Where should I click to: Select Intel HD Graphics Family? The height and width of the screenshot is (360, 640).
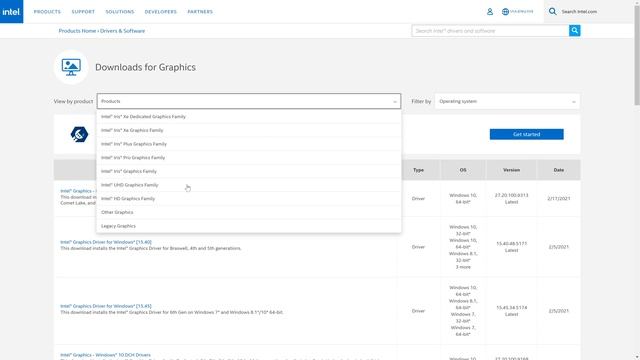point(249,198)
